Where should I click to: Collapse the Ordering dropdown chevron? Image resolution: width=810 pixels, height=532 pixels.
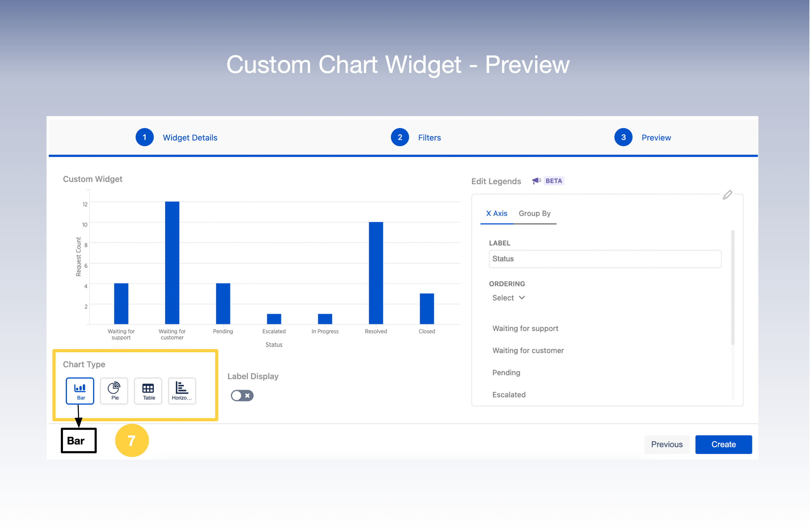click(522, 298)
